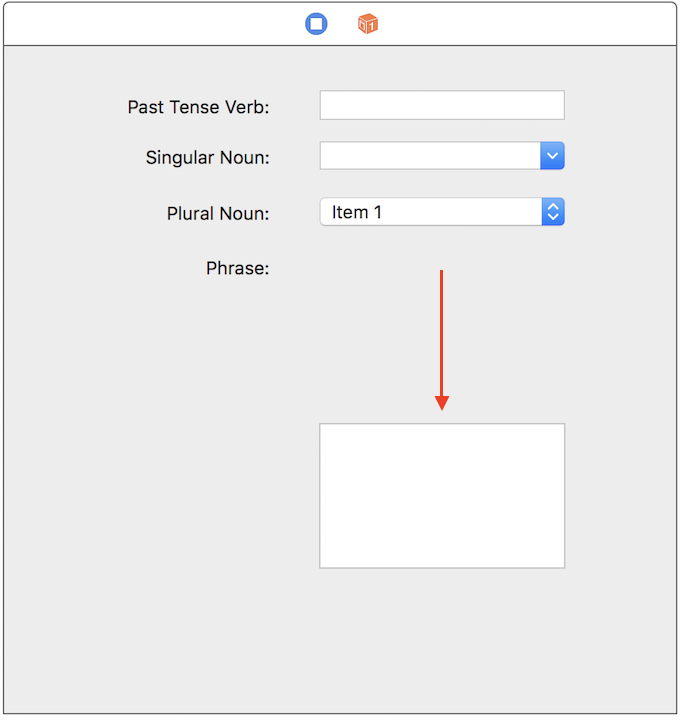Click inside the large white text box
This screenshot has height=720, width=683.
442,496
